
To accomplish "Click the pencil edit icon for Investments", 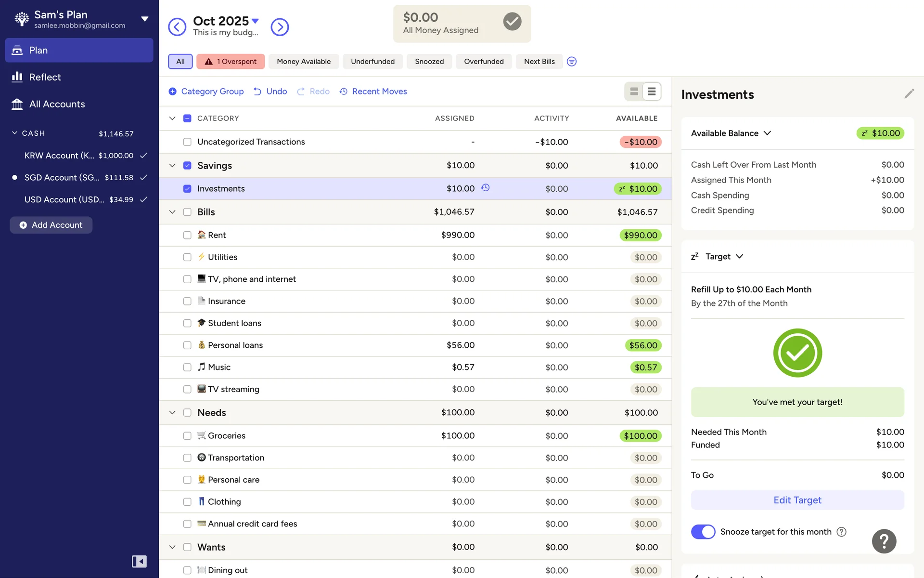I will [909, 94].
